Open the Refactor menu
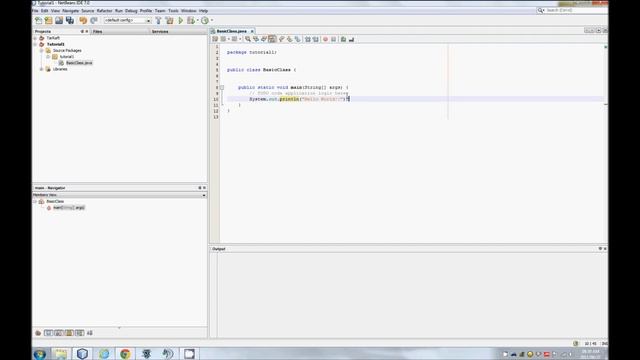640x360 pixels. click(104, 11)
